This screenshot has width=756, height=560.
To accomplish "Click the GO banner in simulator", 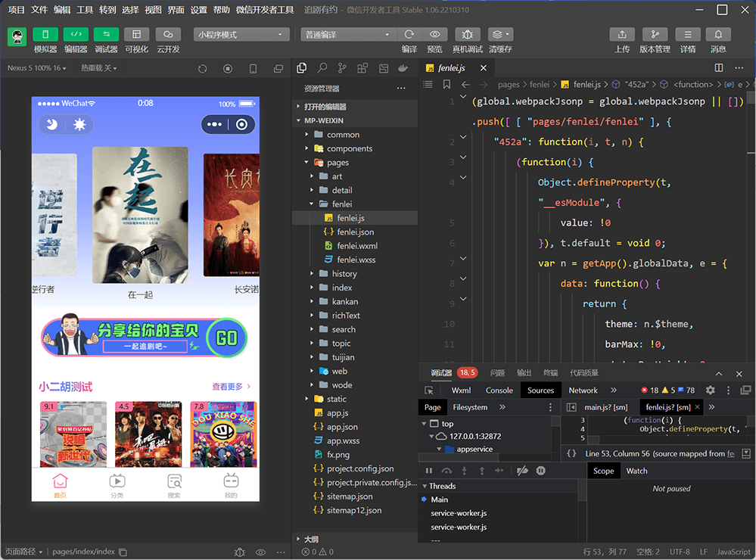I will click(226, 338).
